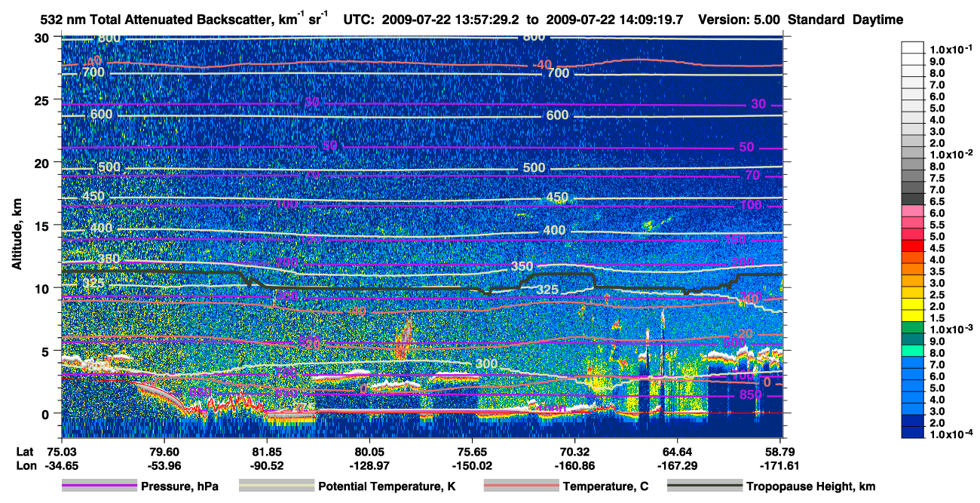
Task: Click the latitude value 64.64
Action: point(677,451)
